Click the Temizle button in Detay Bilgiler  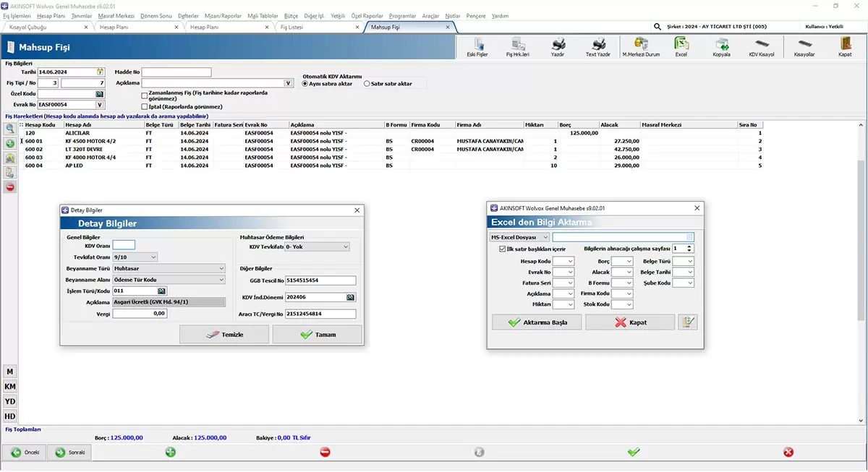click(224, 335)
